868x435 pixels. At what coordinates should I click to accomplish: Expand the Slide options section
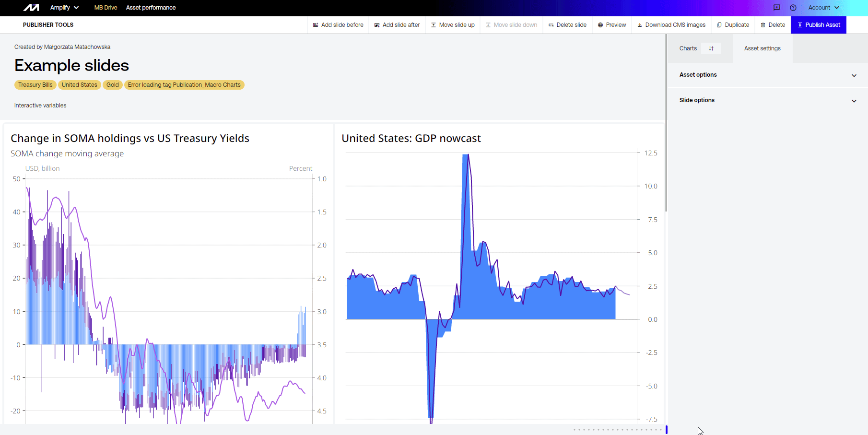767,100
